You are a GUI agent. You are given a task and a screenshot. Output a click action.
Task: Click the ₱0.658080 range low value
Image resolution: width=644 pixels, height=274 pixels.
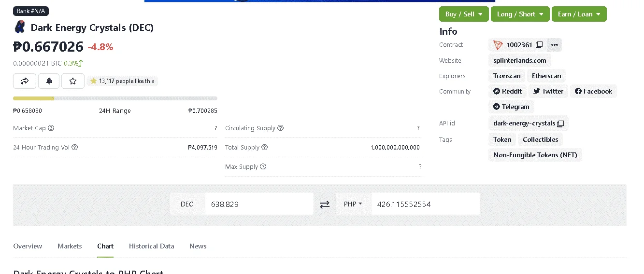pos(28,111)
